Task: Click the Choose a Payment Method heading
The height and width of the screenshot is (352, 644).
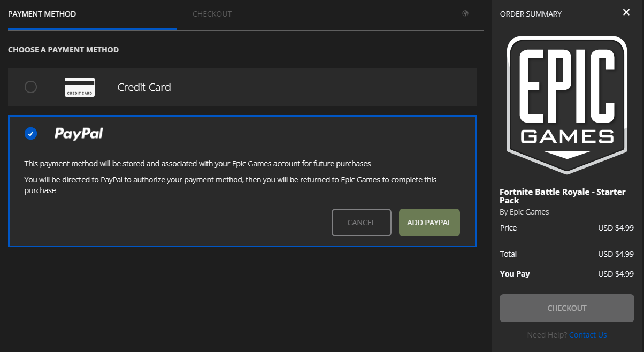Action: point(63,50)
